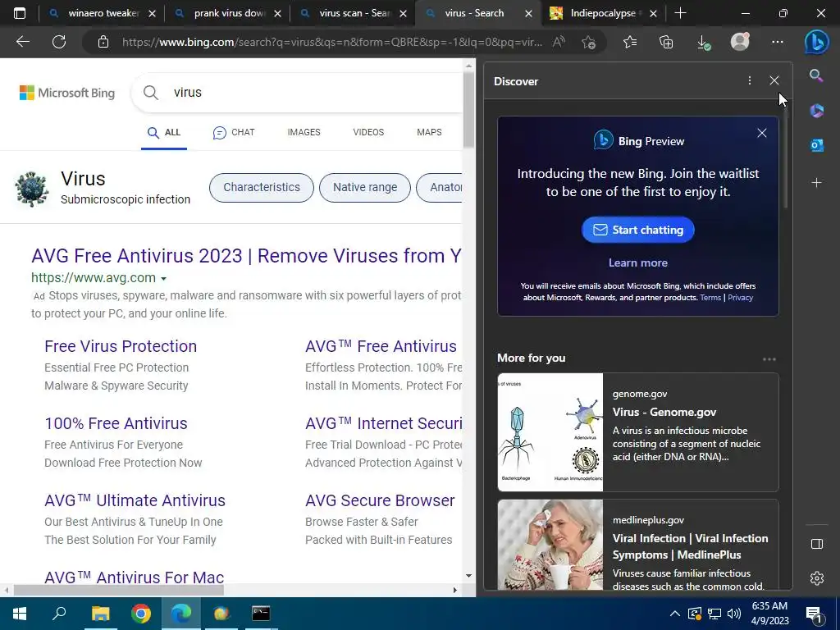Dismiss the Bing Preview card
This screenshot has width=840, height=630.
pyautogui.click(x=762, y=133)
